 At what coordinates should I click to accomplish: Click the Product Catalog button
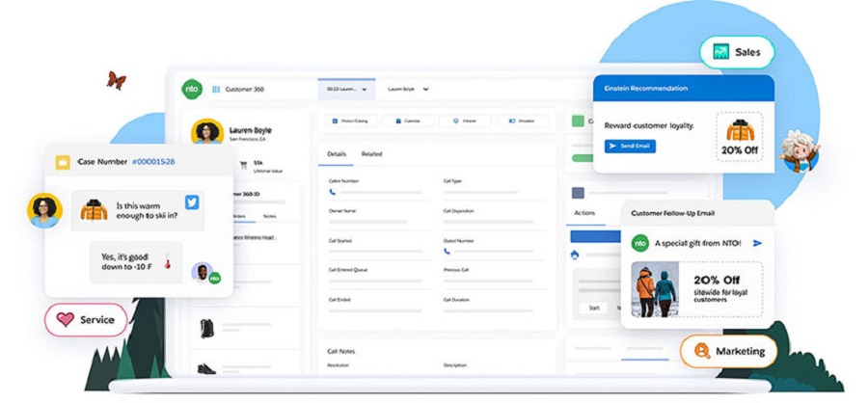350,121
